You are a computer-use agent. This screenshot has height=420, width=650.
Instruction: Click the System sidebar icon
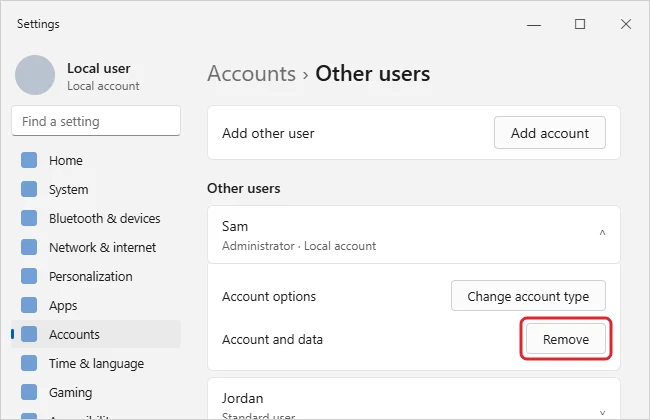pos(29,189)
